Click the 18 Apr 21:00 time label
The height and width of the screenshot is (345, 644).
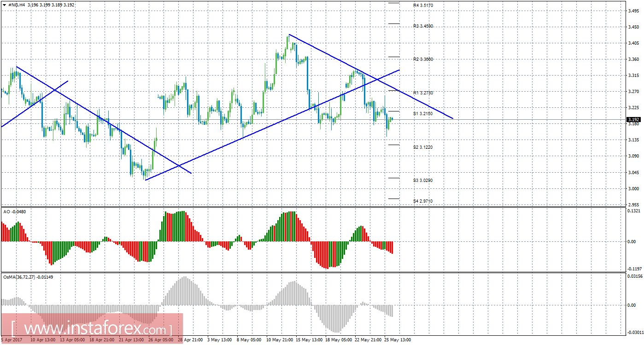(x=102, y=340)
